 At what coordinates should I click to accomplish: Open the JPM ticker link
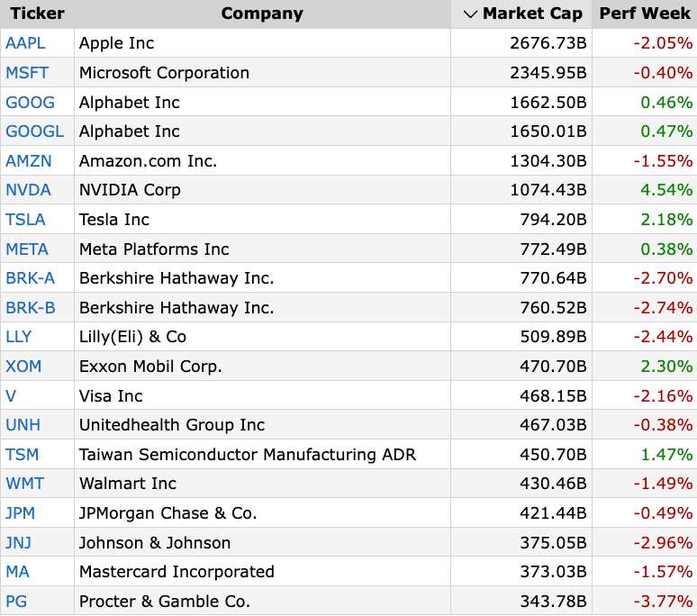coord(20,513)
